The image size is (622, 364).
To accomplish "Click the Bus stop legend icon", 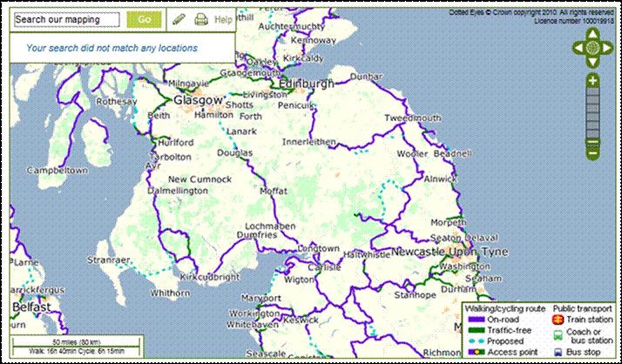I will tap(558, 352).
